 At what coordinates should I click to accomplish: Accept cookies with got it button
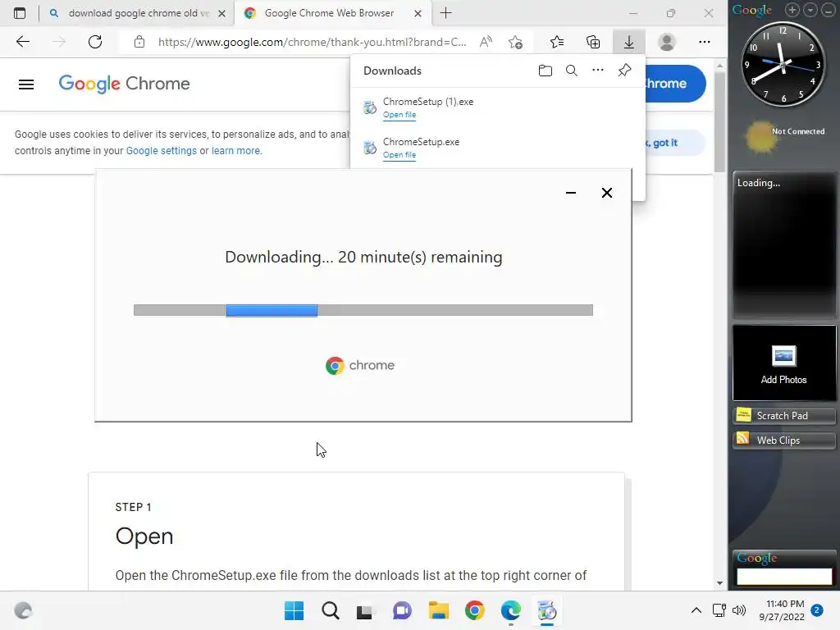tap(676, 143)
